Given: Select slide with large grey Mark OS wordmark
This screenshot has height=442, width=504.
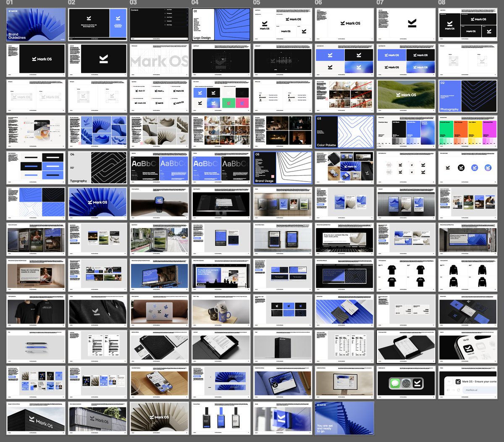Looking at the screenshot, I should pos(159,61).
